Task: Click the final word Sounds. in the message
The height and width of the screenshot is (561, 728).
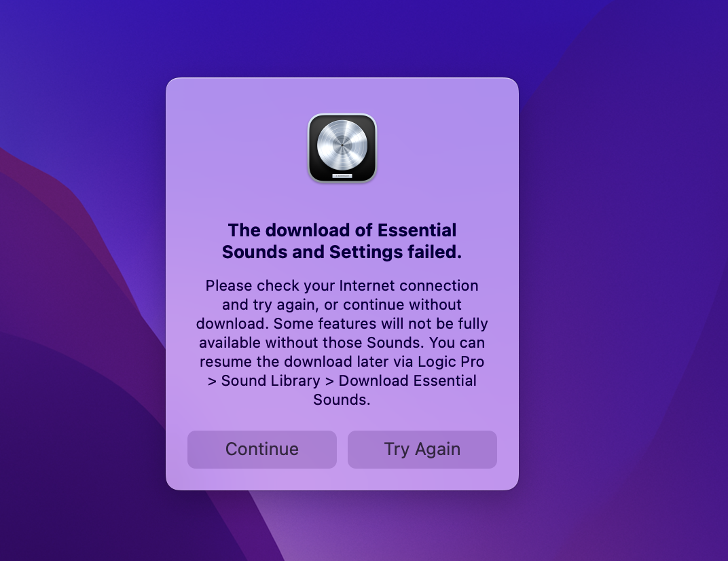Action: [342, 399]
